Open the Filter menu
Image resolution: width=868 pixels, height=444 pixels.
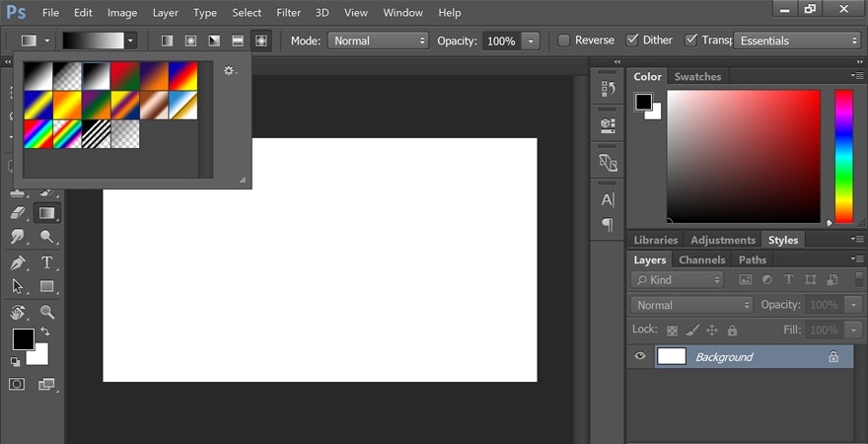(x=288, y=13)
